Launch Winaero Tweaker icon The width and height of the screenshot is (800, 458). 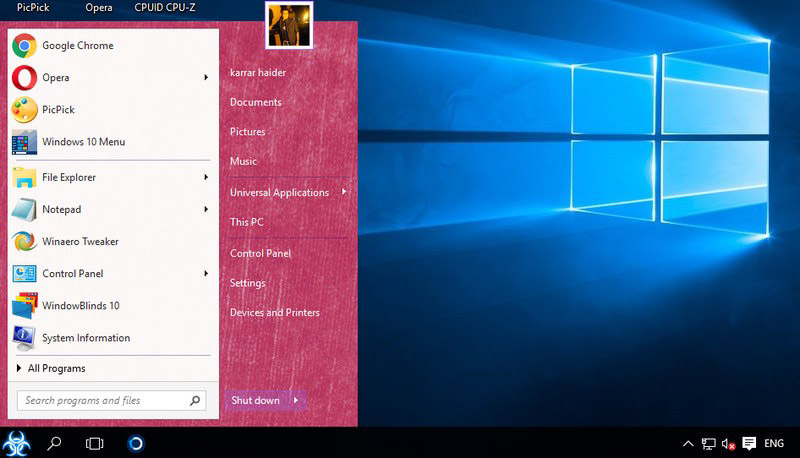[24, 242]
